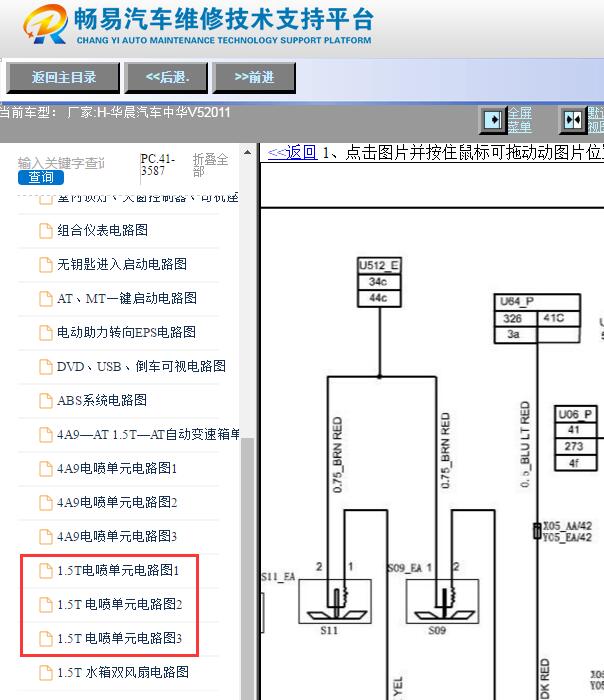Click the 默认视图 split view icon
This screenshot has width=604, height=700.
click(573, 120)
